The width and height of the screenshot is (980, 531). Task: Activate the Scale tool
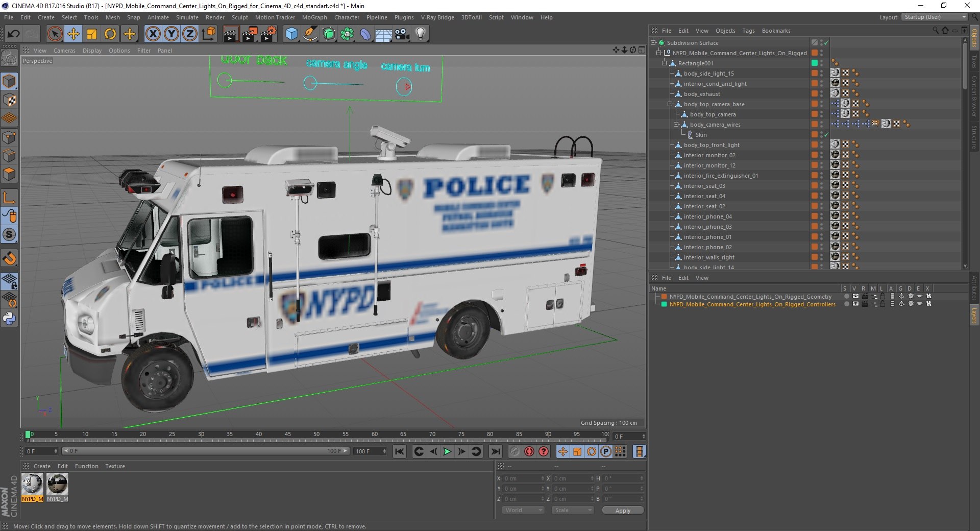pos(92,34)
